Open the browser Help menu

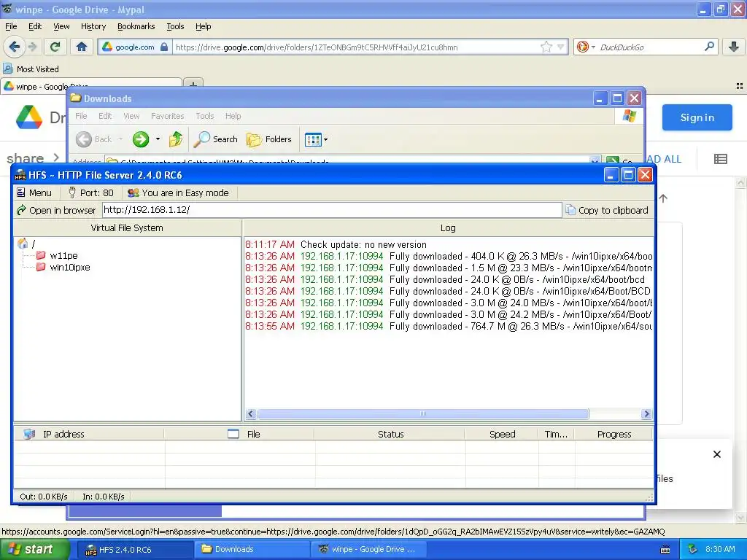(x=203, y=26)
